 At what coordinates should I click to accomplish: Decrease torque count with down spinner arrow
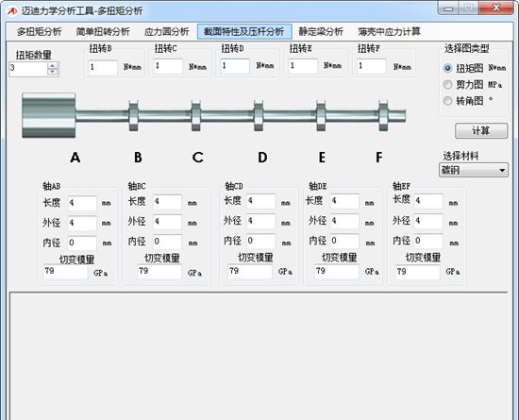[x=52, y=72]
